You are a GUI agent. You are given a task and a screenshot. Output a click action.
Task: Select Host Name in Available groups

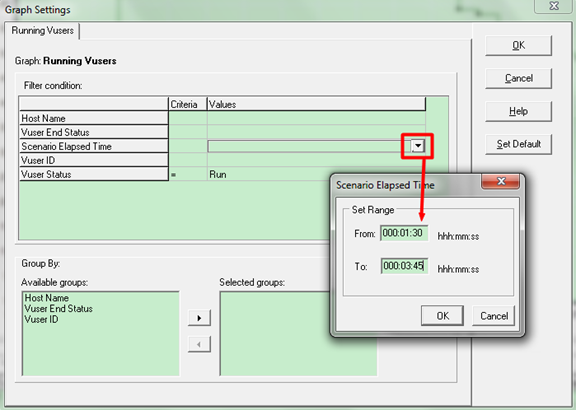pyautogui.click(x=47, y=298)
